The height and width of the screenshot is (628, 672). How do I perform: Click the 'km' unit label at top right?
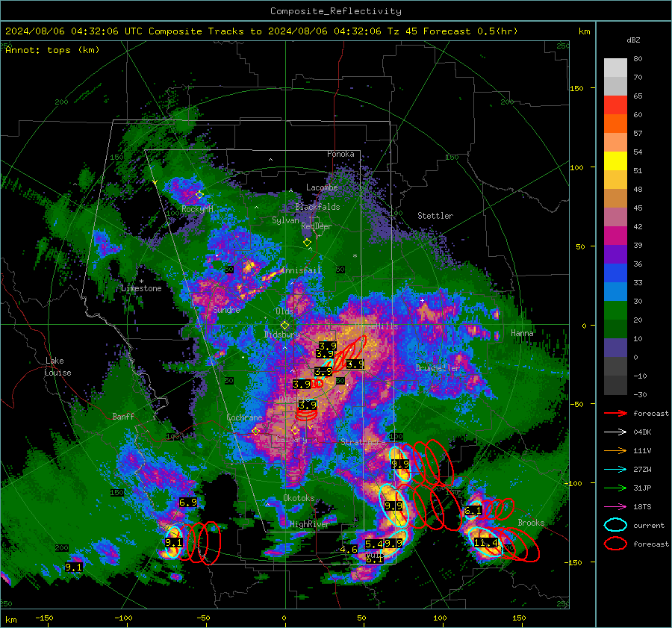[584, 31]
